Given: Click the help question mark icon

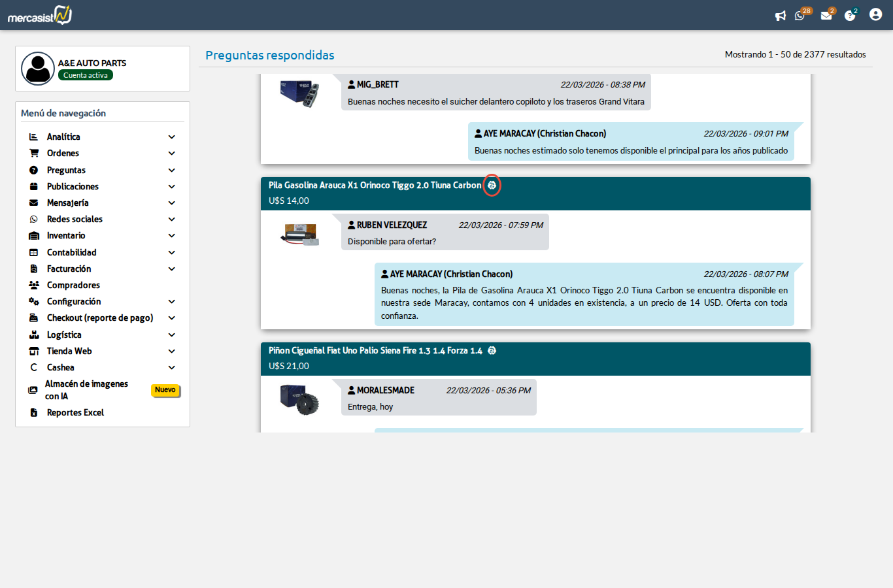Looking at the screenshot, I should coord(850,16).
